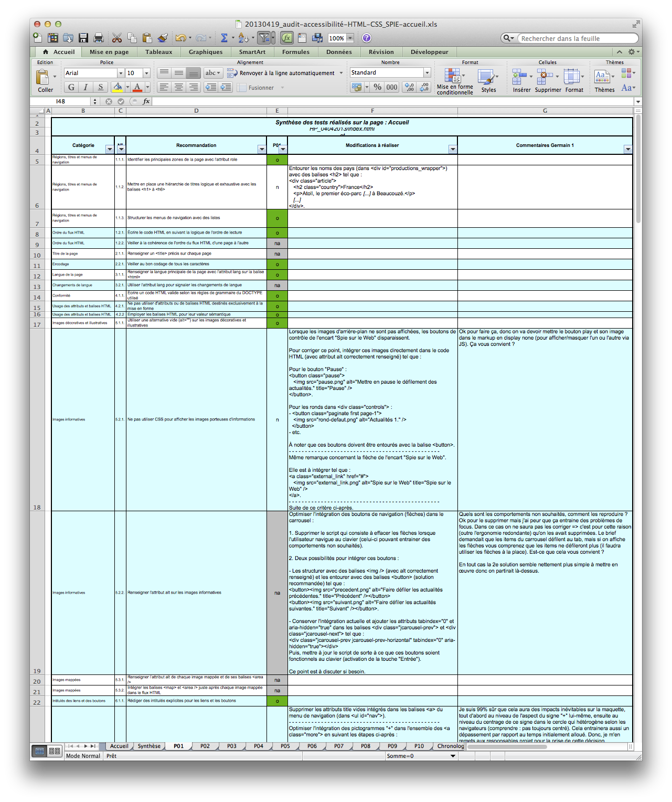Increase the cell indent
This screenshot has width=672, height=802.
point(226,87)
